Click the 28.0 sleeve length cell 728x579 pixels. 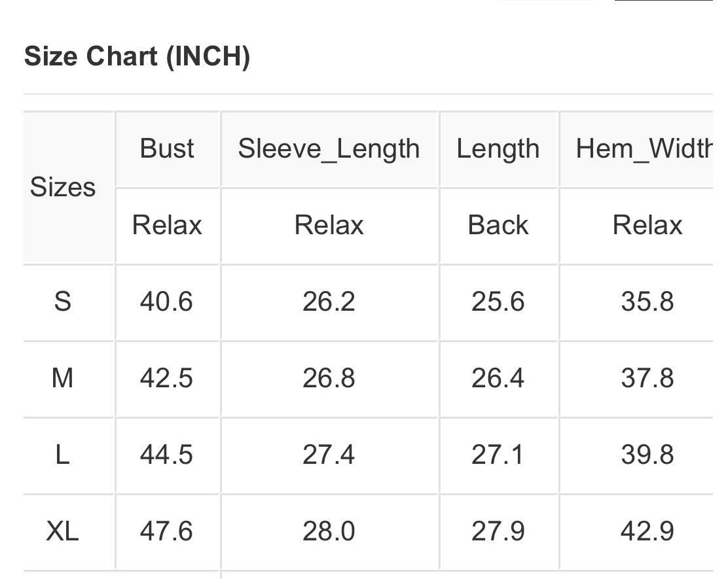(x=329, y=531)
